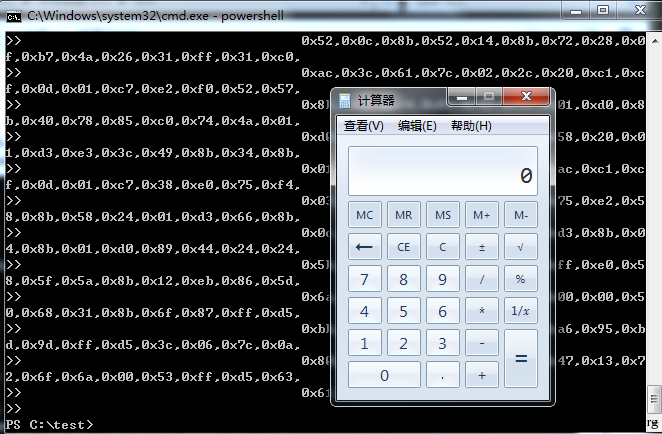The height and width of the screenshot is (434, 662).
Task: Click the console vertical scrollbar thumb
Action: point(654,399)
